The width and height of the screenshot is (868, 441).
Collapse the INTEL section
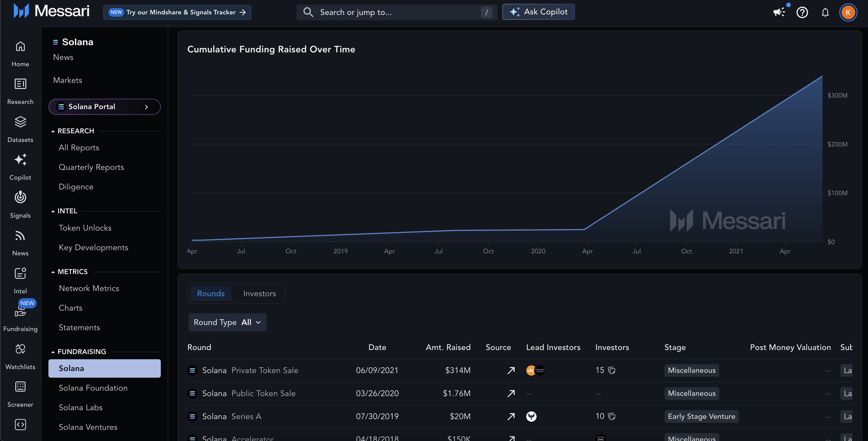(x=52, y=211)
